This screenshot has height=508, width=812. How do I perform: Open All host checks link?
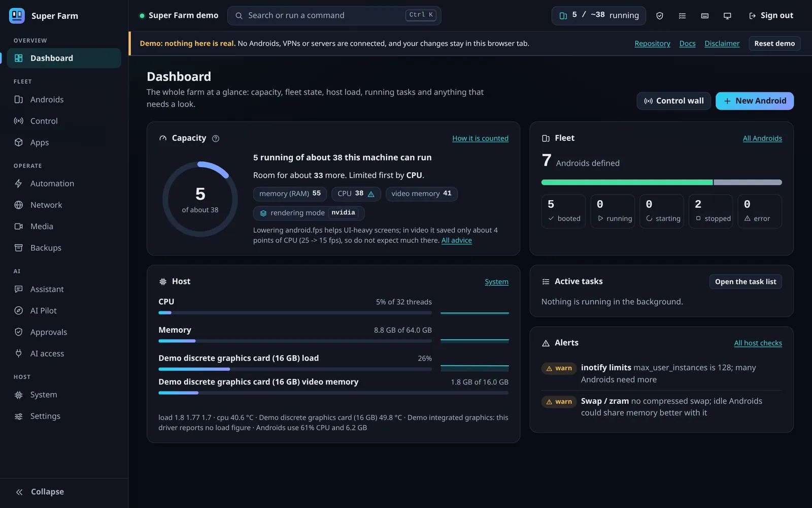758,343
